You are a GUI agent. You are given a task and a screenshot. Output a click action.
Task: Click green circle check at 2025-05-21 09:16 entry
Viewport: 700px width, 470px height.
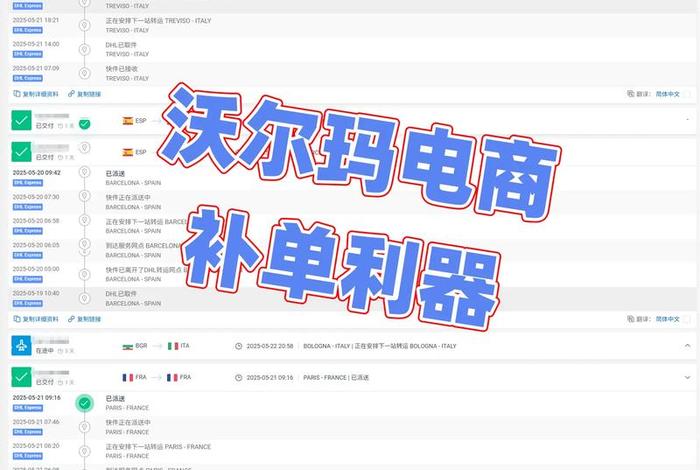tap(84, 403)
